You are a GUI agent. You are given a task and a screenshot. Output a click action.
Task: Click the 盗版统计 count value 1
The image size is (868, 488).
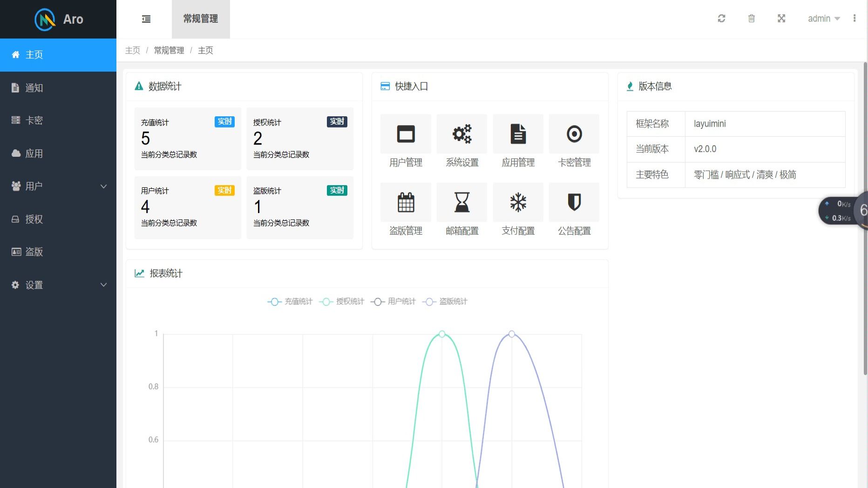[x=258, y=207]
